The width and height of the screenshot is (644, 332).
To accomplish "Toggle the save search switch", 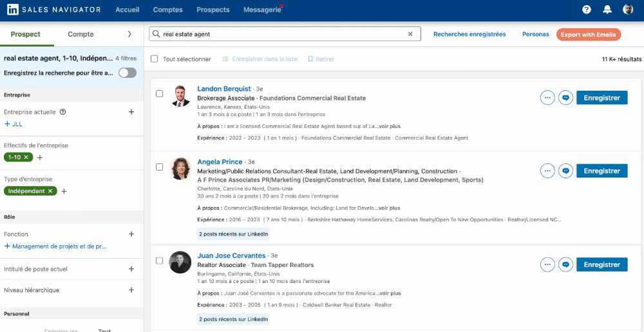I will tap(128, 73).
